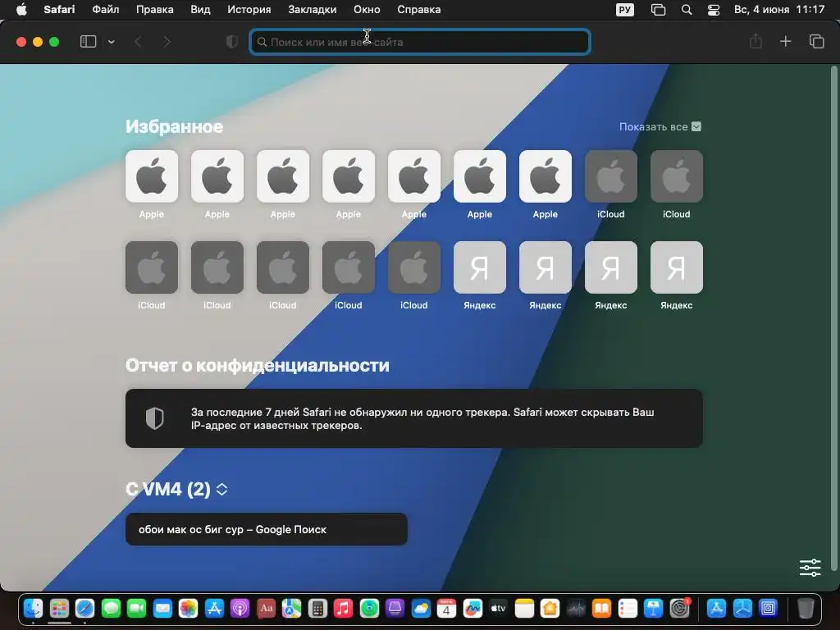The image size is (840, 630).
Task: Open Apple TV from the dock
Action: (x=498, y=609)
